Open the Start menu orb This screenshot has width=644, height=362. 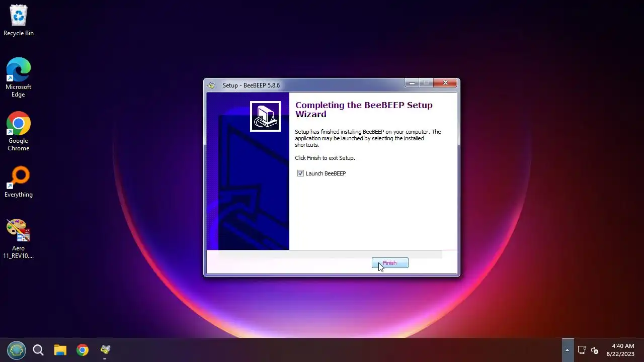(x=16, y=350)
